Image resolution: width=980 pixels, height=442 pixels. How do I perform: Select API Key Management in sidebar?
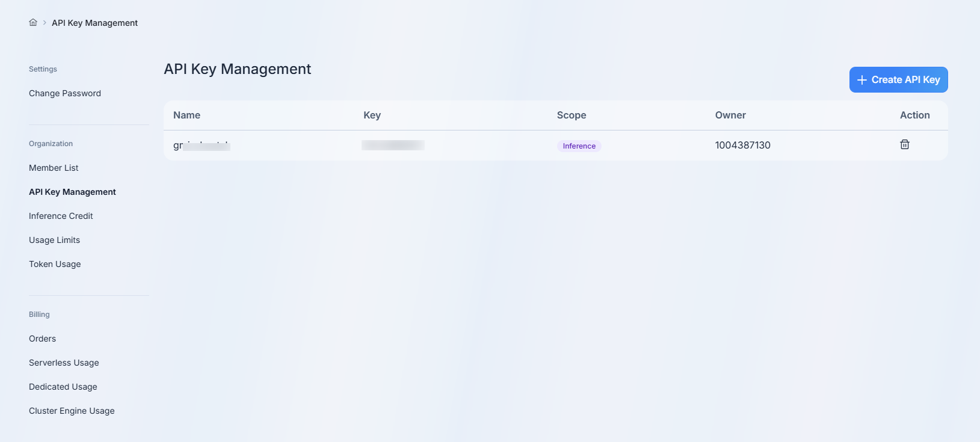(72, 192)
